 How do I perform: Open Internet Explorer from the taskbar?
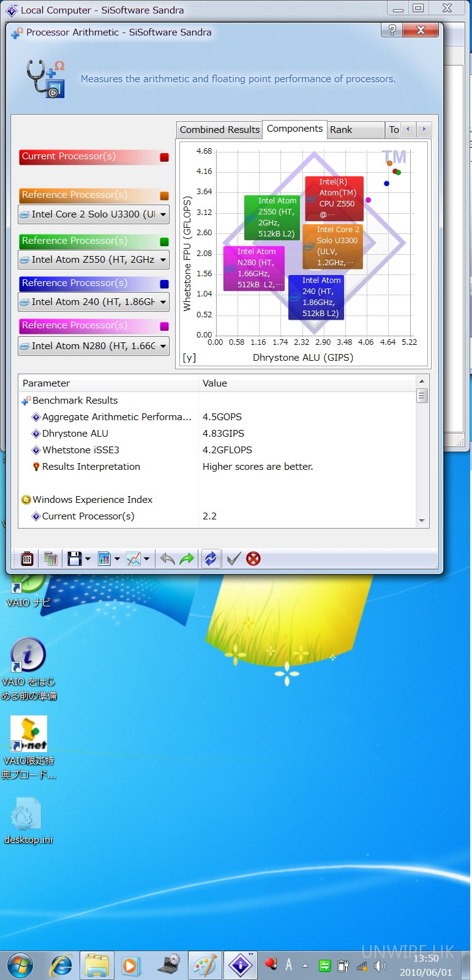click(61, 966)
